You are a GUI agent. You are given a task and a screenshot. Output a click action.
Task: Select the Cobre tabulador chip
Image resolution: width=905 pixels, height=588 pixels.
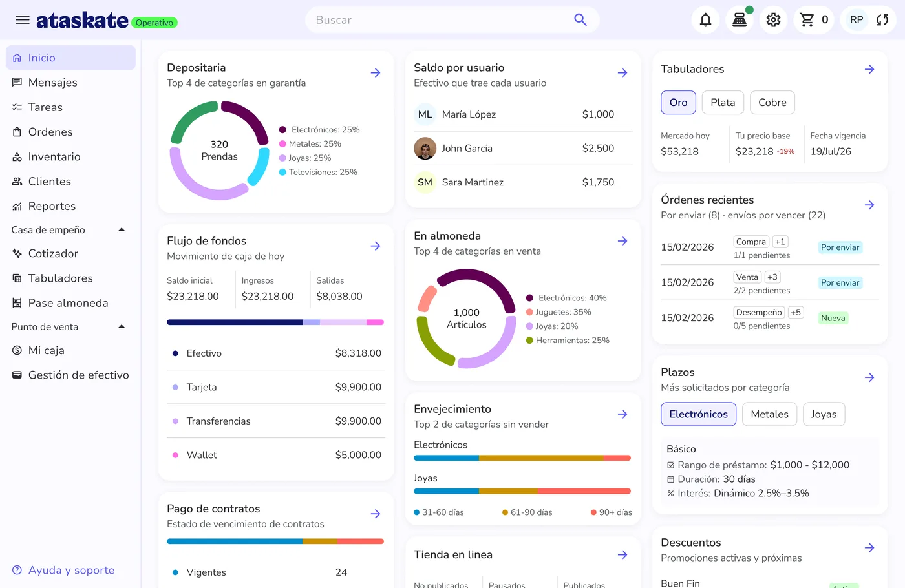pyautogui.click(x=772, y=103)
